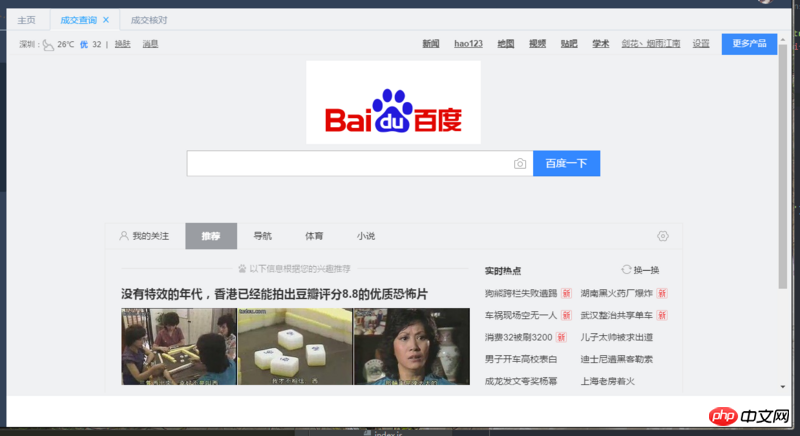Close the 成交查询 tab

tap(106, 20)
